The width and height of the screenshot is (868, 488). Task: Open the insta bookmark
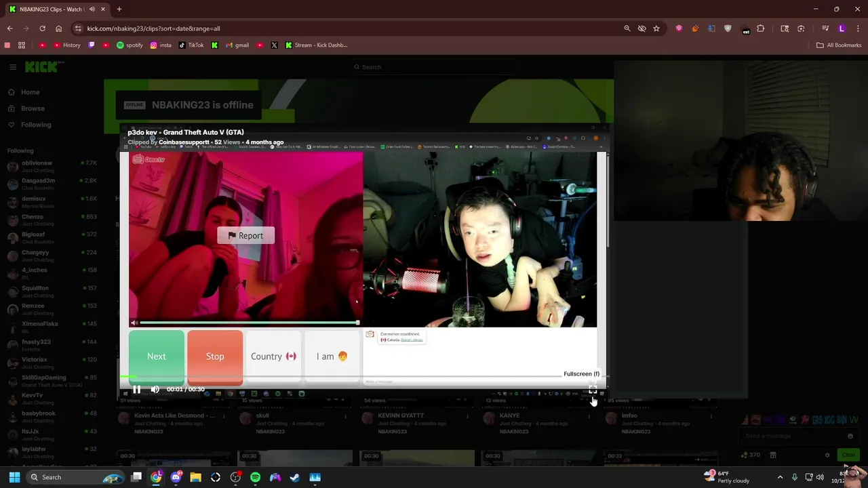tap(161, 45)
